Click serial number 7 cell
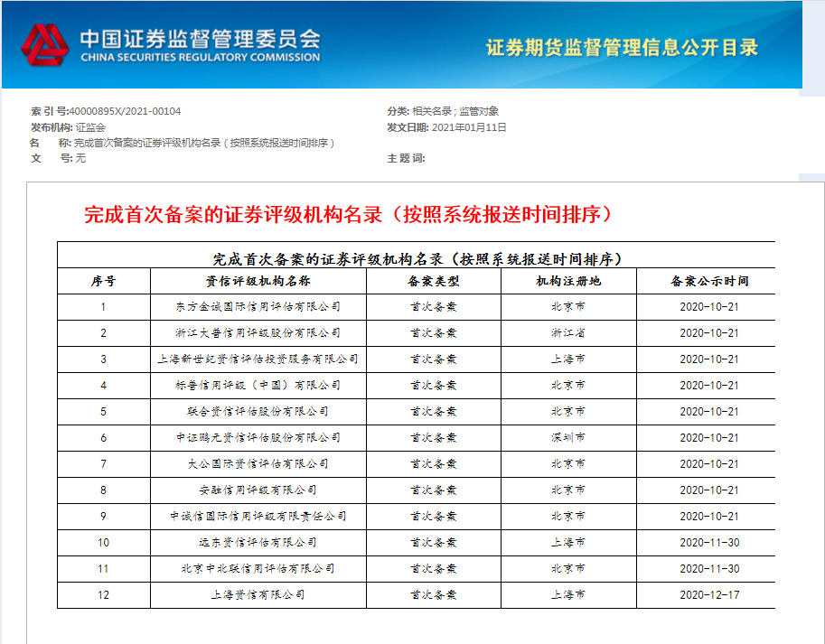 (104, 464)
